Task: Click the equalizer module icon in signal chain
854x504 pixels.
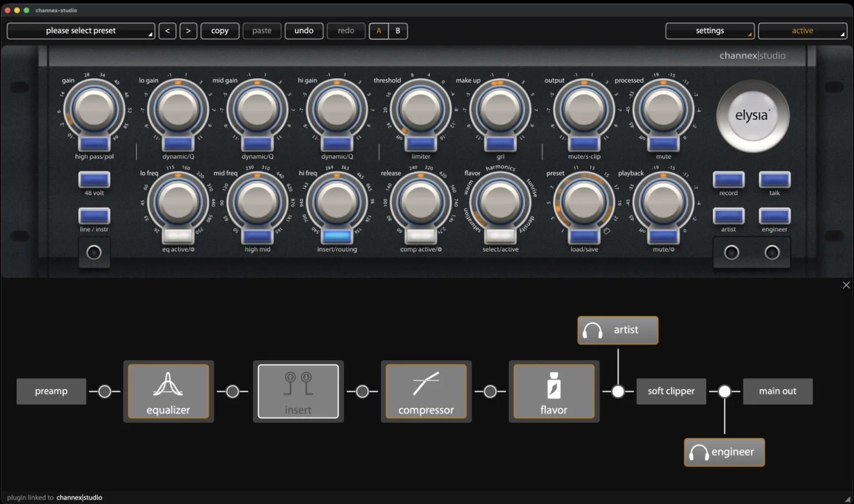Action: pos(168,391)
